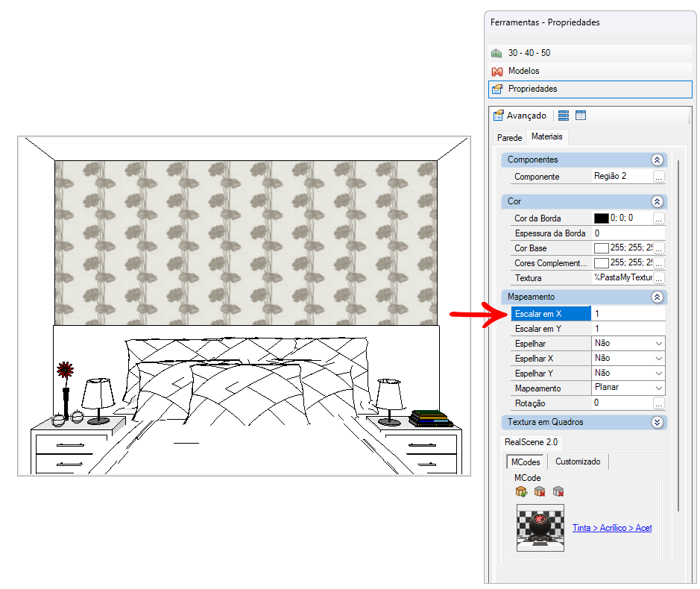Select the Customizado tab
The image size is (700, 589).
(578, 462)
